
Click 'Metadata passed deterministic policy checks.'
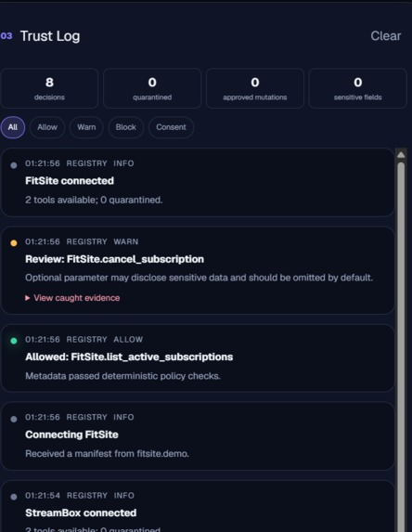[122, 376]
